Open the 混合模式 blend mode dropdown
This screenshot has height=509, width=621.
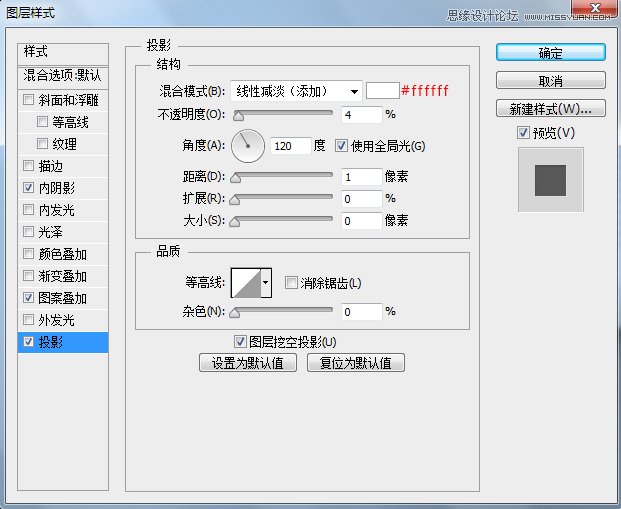click(x=296, y=92)
